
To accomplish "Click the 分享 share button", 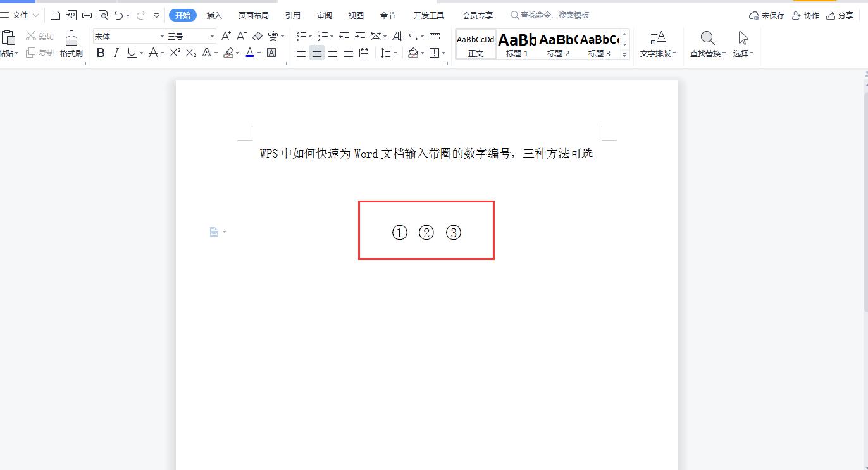I will coord(840,15).
